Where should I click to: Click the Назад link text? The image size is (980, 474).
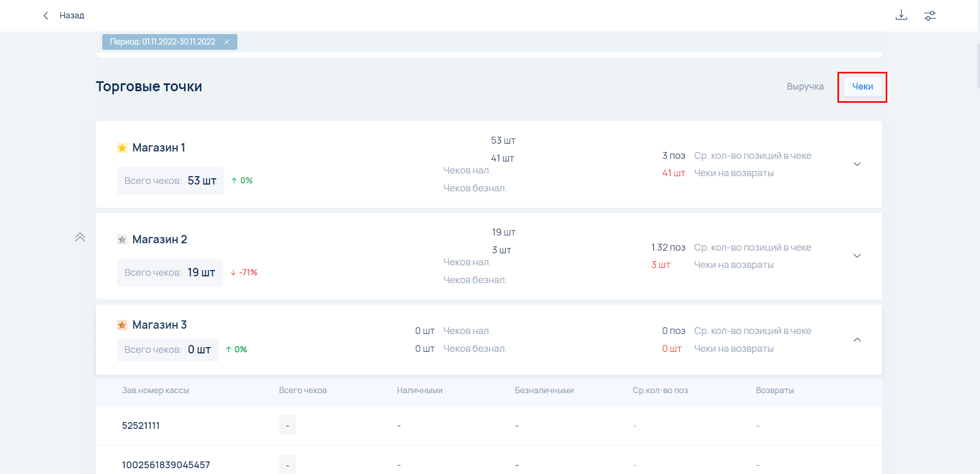pyautogui.click(x=72, y=16)
